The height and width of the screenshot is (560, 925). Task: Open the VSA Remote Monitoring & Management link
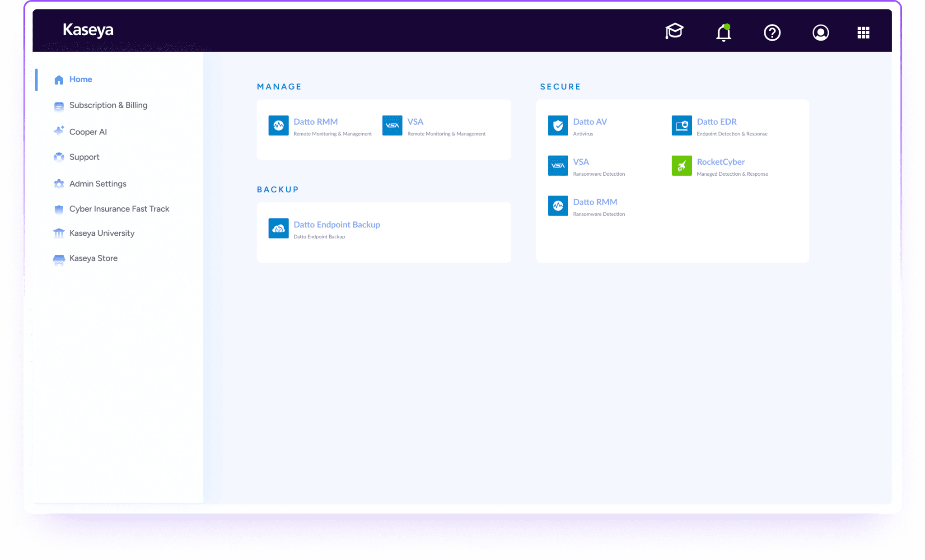point(415,122)
